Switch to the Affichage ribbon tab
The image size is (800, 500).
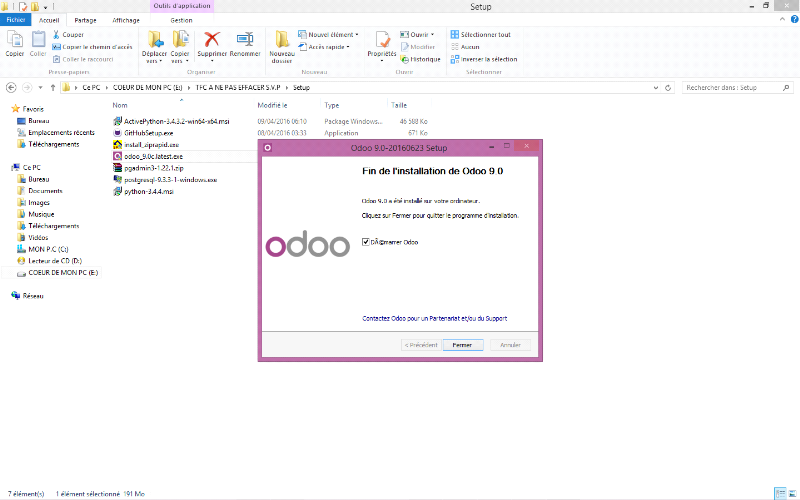click(x=126, y=20)
